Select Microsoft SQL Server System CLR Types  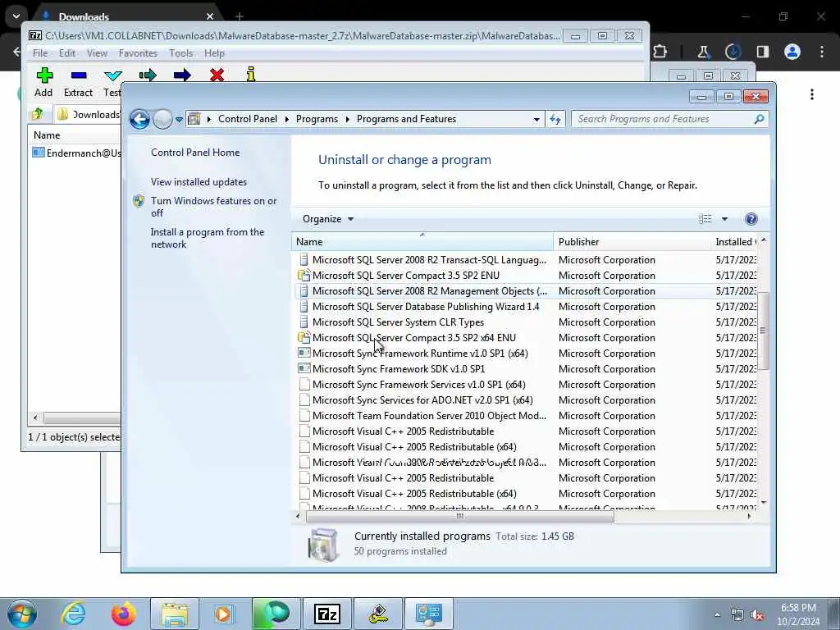tap(398, 322)
